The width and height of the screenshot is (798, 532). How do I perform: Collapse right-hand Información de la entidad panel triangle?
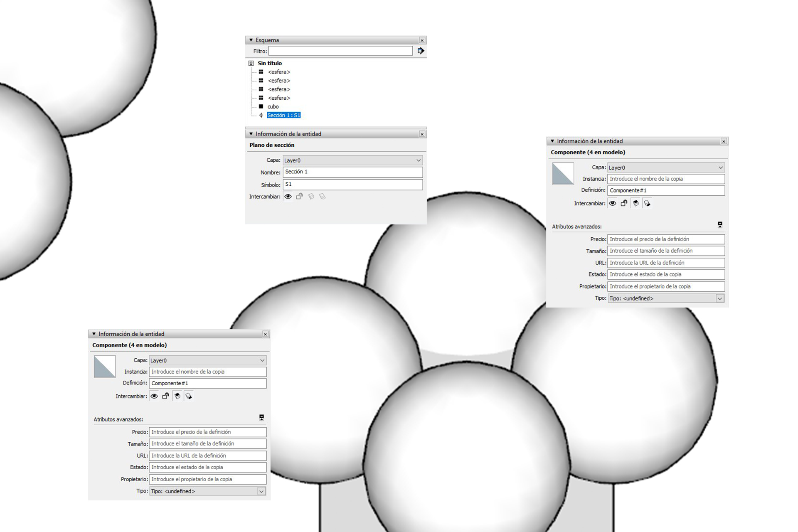coord(552,141)
